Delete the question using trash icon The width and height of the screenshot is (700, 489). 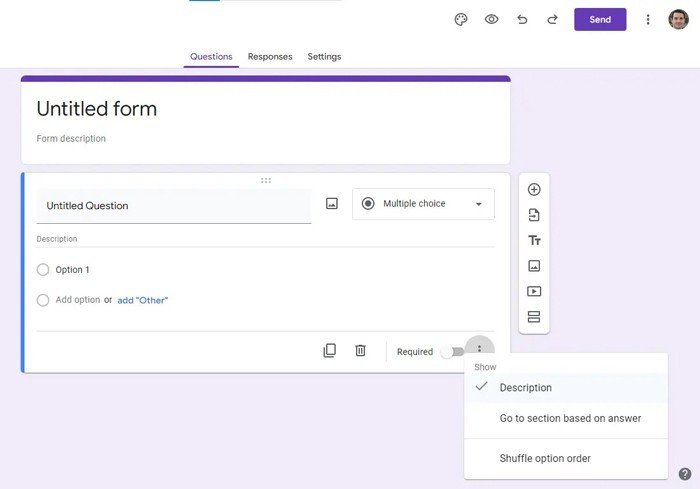tap(360, 351)
